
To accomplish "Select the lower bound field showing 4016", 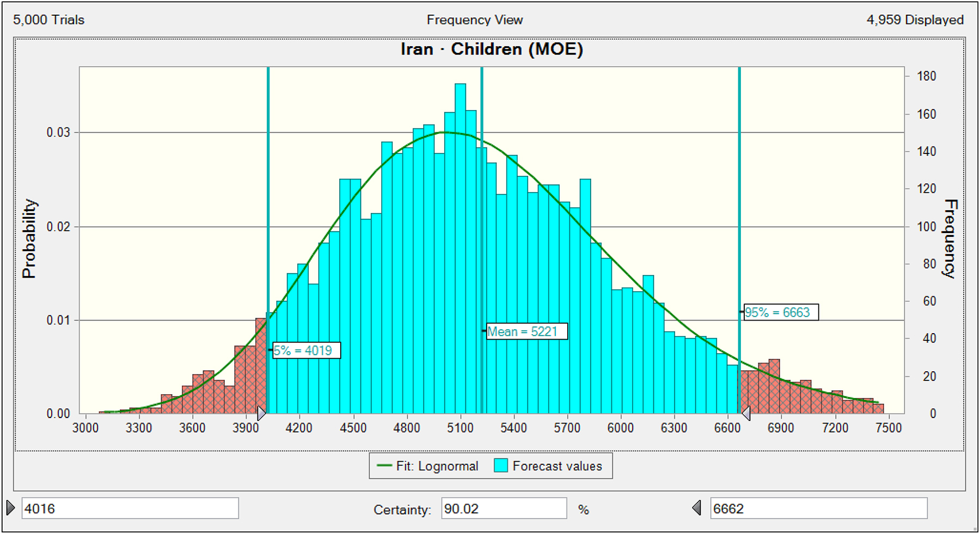I will click(130, 508).
